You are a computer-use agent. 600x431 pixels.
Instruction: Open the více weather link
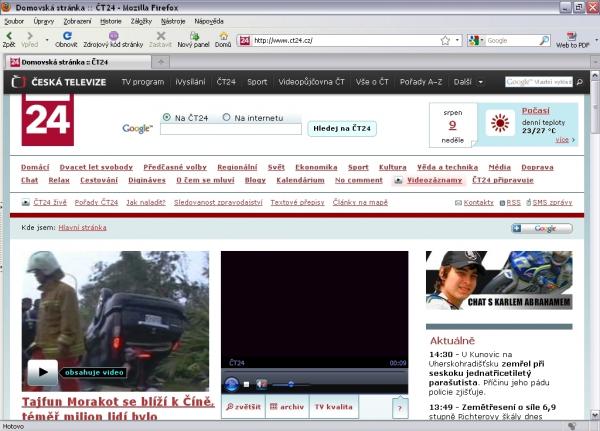(562, 140)
